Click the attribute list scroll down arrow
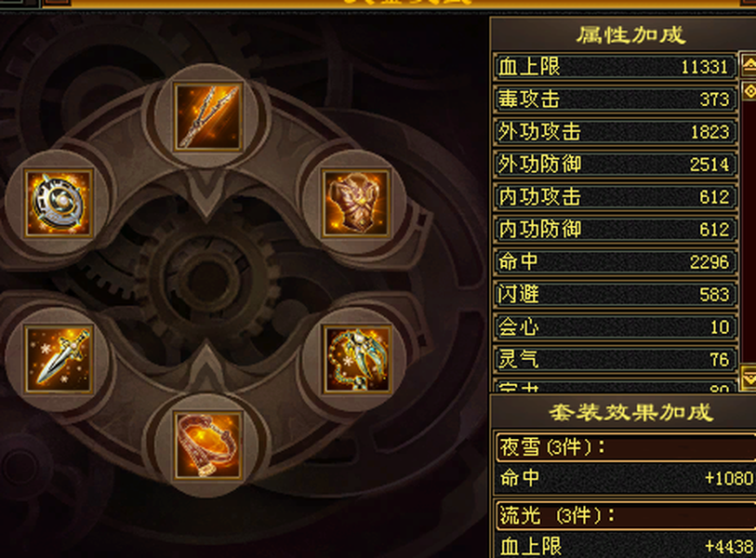This screenshot has width=756, height=558. click(x=749, y=378)
